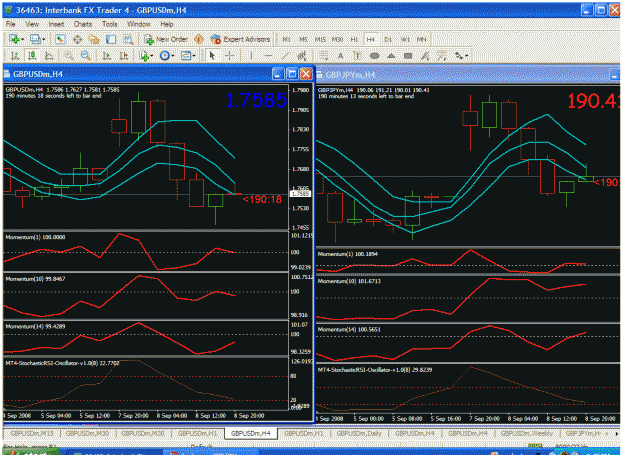Click the New Order button
The image size is (625, 455).
pos(166,39)
